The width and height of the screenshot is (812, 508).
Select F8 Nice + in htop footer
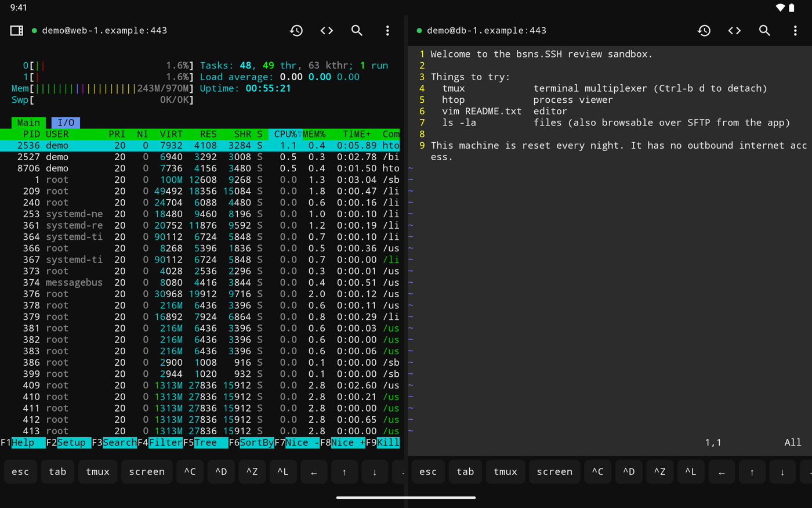coord(343,442)
